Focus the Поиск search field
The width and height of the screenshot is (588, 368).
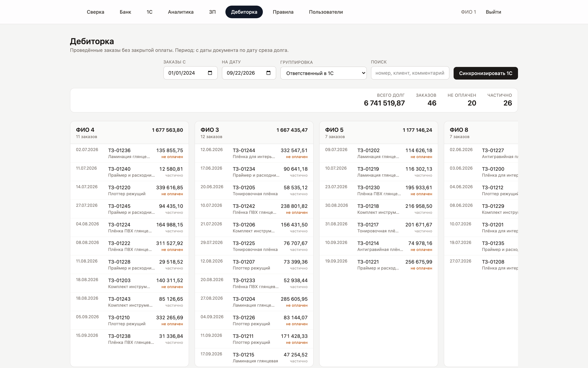point(410,73)
